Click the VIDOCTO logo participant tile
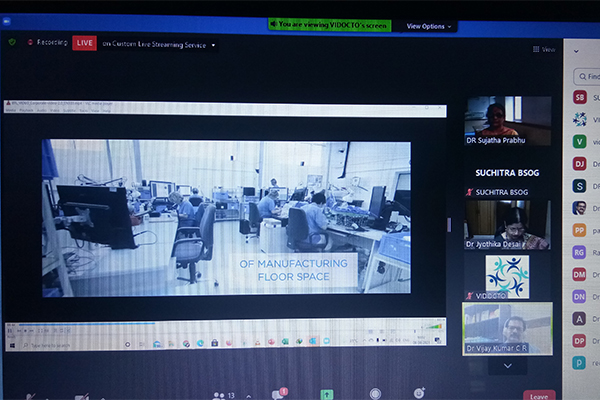The height and width of the screenshot is (400, 600). [x=507, y=275]
